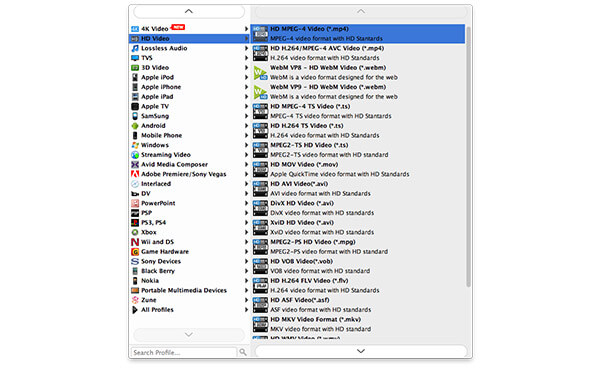Image resolution: width=600 pixels, height=368 pixels.
Task: Select the HD Video category
Action: tap(189, 38)
